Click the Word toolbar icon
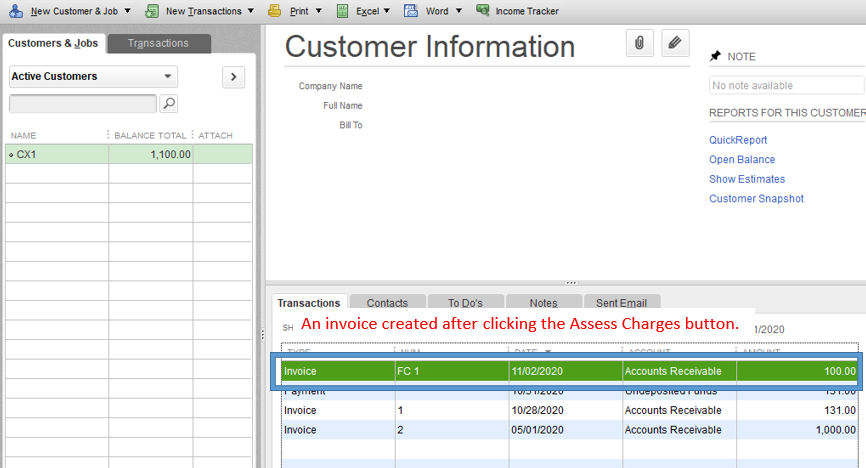Image resolution: width=866 pixels, height=468 pixels. [411, 11]
